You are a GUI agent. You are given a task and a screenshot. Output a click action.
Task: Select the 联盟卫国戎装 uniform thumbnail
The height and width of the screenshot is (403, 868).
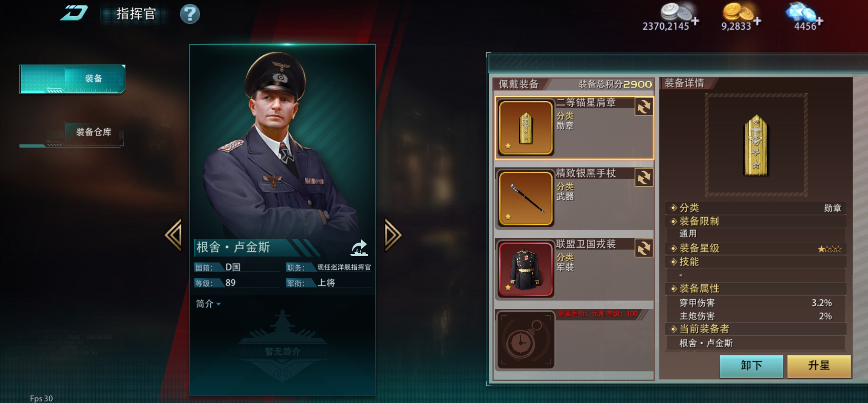[526, 269]
